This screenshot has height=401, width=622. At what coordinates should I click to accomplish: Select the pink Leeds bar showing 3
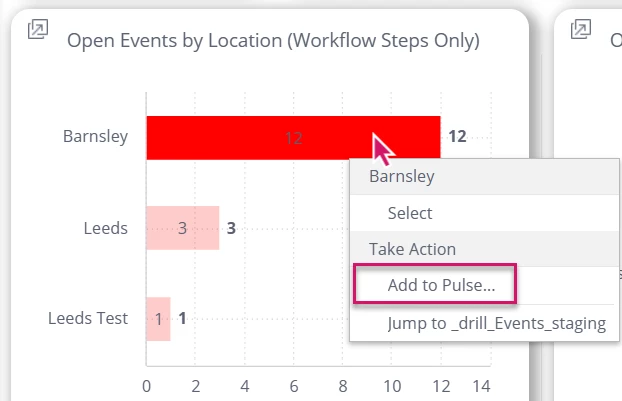(x=182, y=228)
